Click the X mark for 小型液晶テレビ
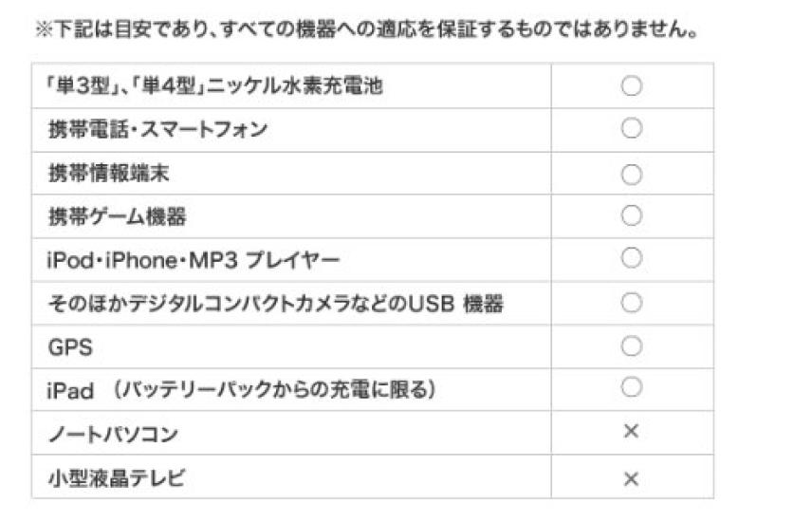This screenshot has width=812, height=522. [632, 477]
